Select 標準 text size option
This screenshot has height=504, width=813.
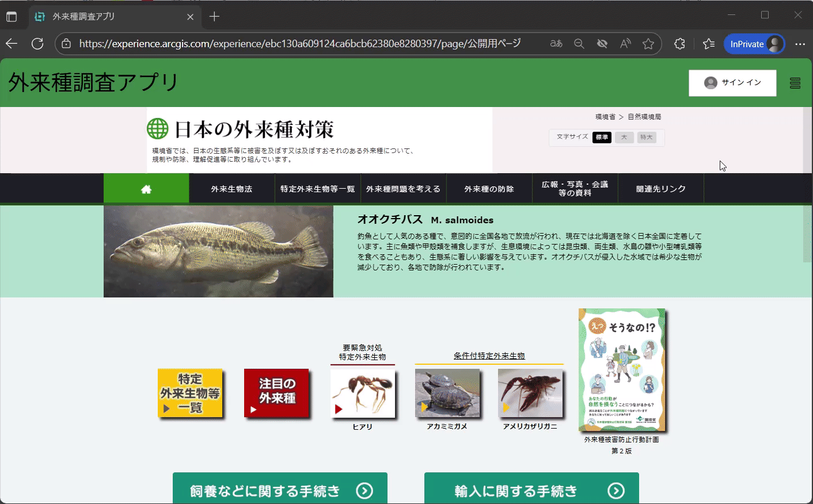(x=602, y=138)
